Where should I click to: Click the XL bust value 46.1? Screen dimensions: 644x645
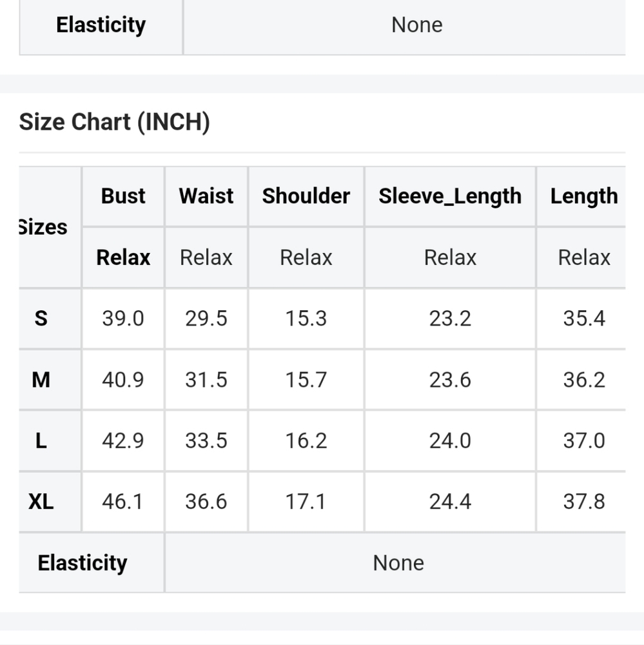122,501
